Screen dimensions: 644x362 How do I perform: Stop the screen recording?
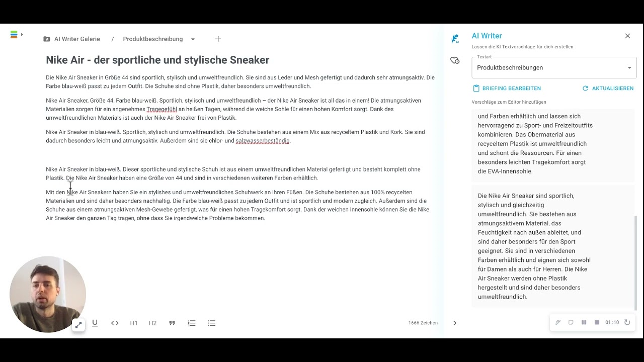pos(597,322)
